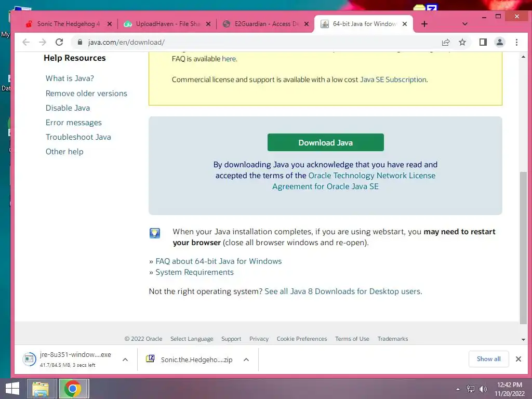This screenshot has width=532, height=399.
Task: Open File Explorer from taskbar
Action: 41,389
